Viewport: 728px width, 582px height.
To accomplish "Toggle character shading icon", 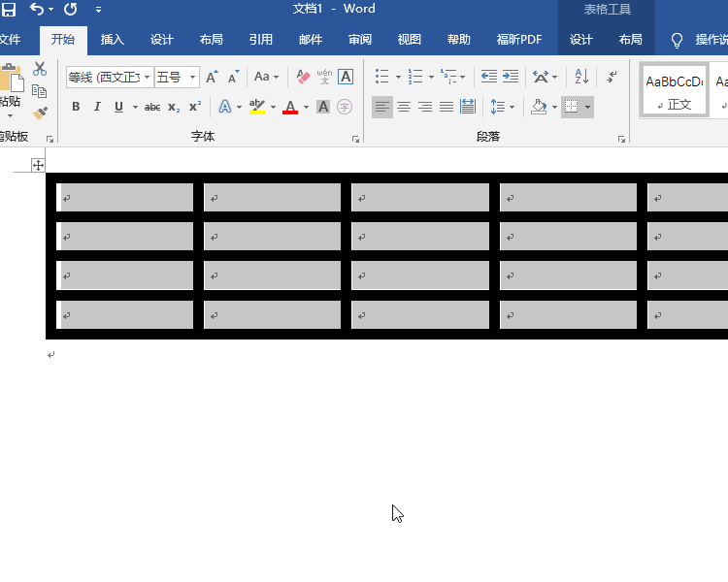I will click(323, 108).
